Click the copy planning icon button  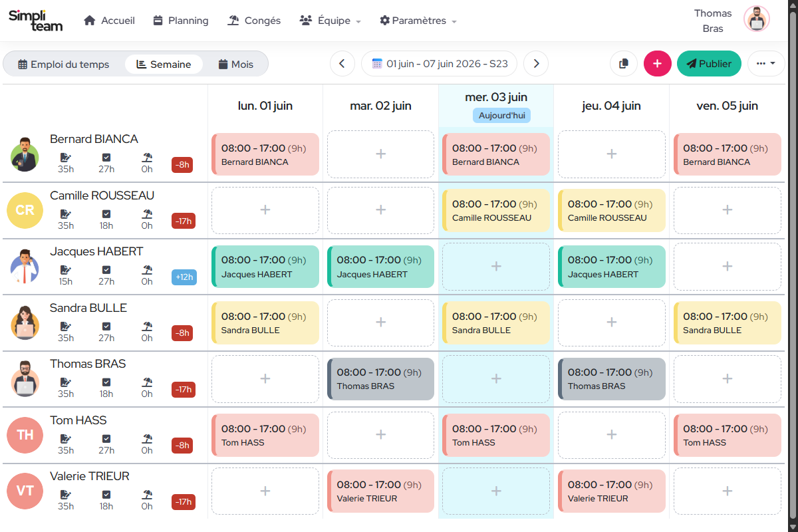(623, 64)
